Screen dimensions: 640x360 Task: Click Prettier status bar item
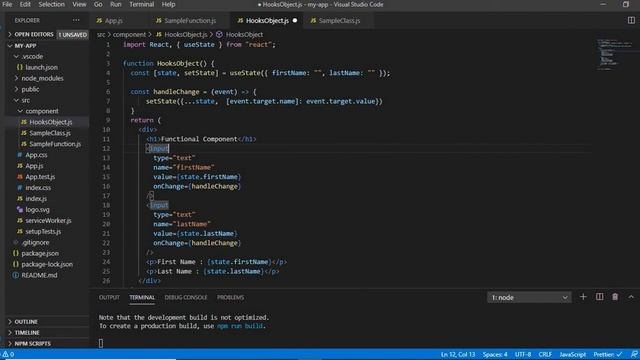[607, 355]
